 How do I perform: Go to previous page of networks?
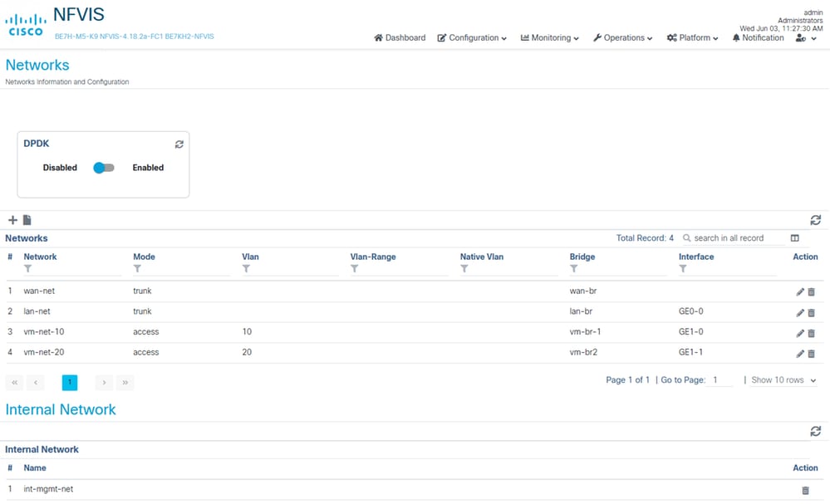pyautogui.click(x=36, y=383)
